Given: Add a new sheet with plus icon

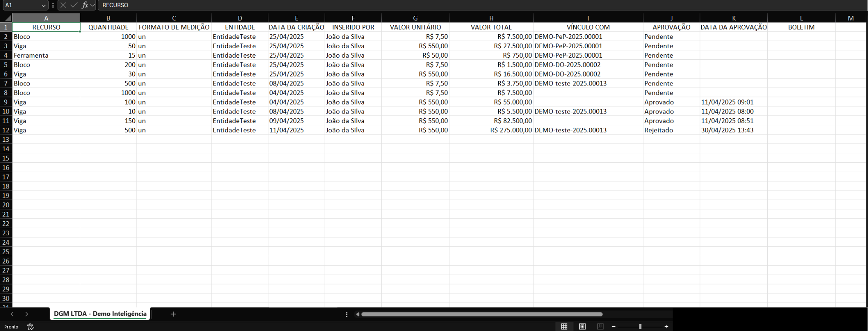Looking at the screenshot, I should 173,314.
